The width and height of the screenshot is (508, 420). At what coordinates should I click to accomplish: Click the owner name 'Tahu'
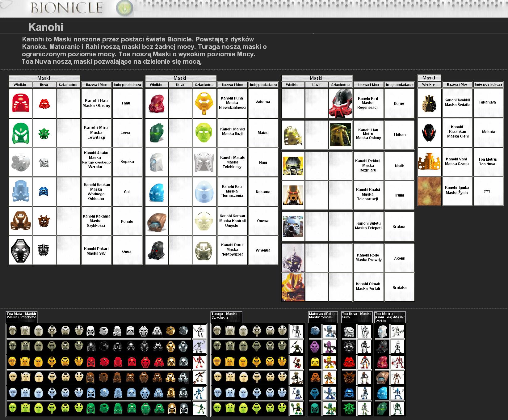coord(126,103)
